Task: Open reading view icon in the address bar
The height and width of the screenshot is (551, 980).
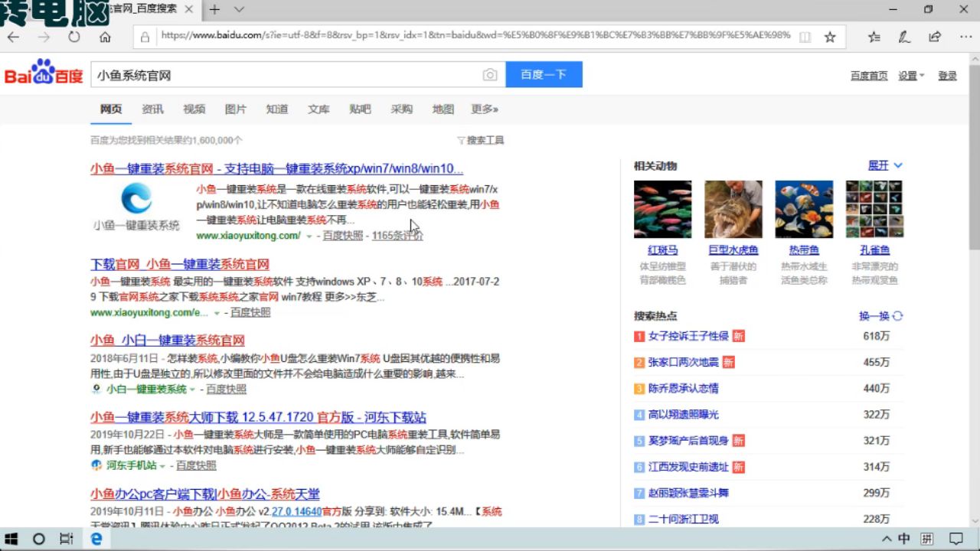Action: coord(805,37)
